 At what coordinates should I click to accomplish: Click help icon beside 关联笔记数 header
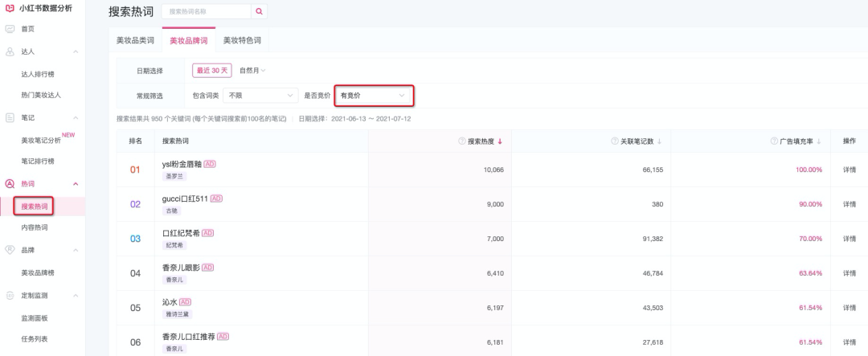coord(615,141)
